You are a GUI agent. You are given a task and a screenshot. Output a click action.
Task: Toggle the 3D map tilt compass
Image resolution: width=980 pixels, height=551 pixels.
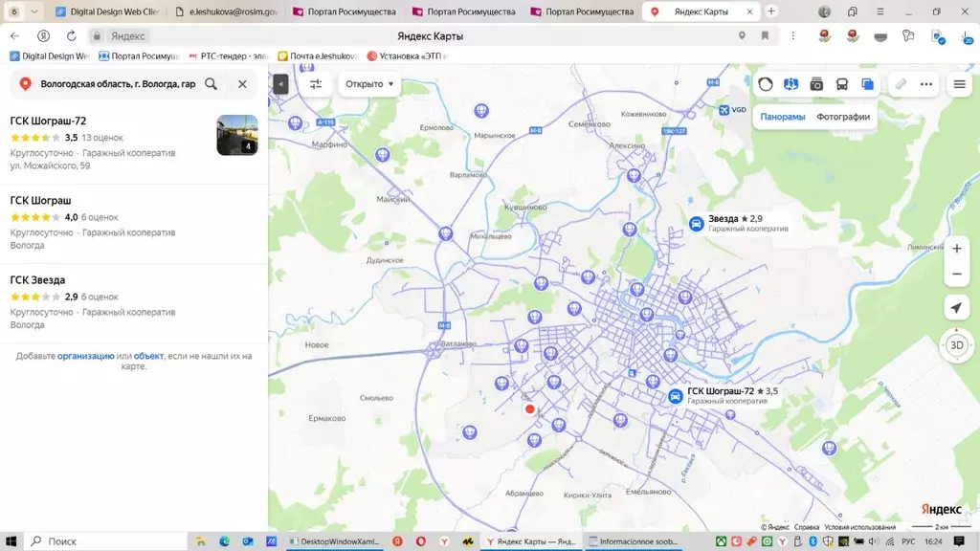(957, 344)
